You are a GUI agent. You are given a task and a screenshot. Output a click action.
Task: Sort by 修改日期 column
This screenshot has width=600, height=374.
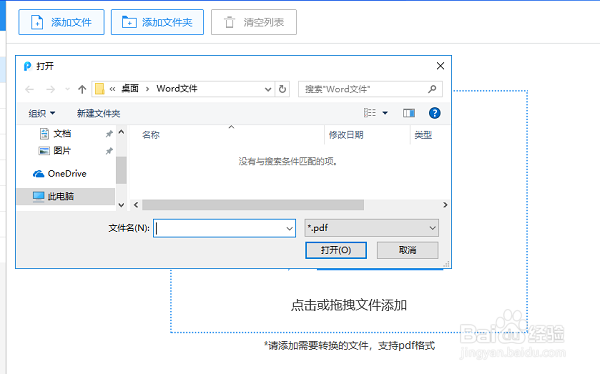point(346,135)
